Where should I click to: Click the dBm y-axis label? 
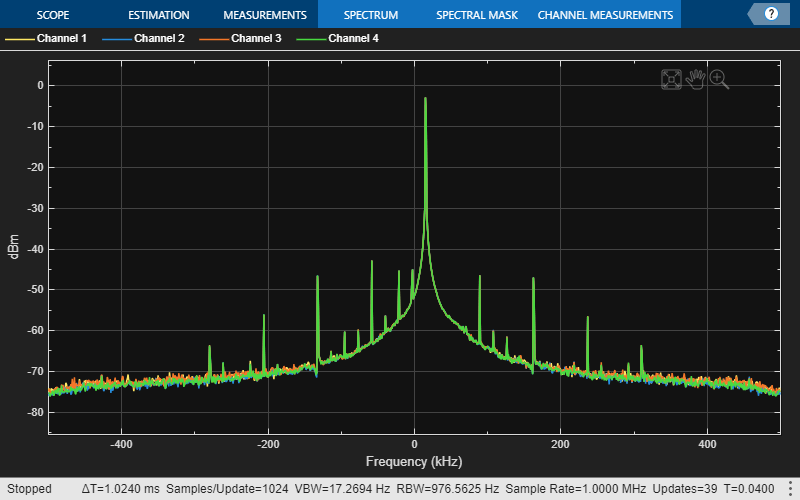[x=14, y=247]
